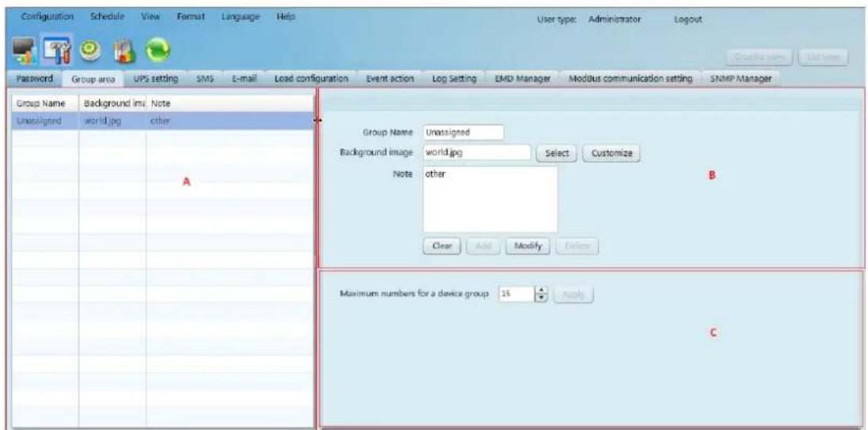This screenshot has width=868, height=430.
Task: Click the Administrator user type label
Action: coord(614,19)
